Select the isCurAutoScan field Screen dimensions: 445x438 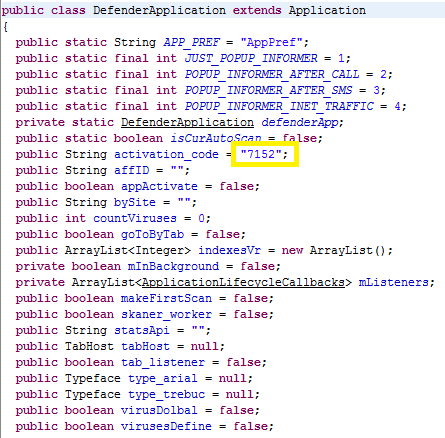coord(216,139)
